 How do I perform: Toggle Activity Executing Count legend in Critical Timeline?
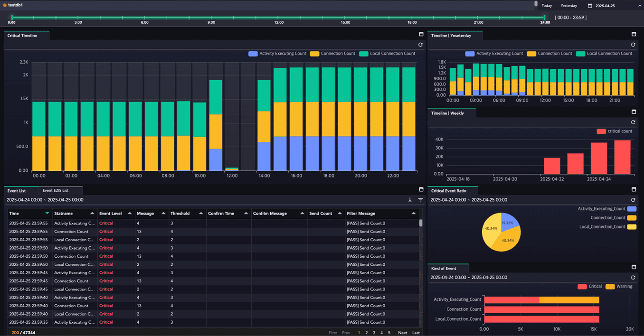(x=277, y=54)
